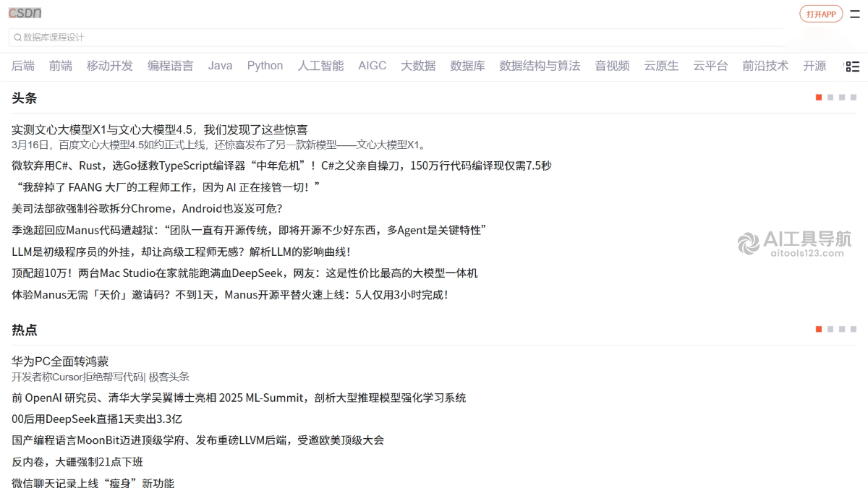The image size is (868, 488).
Task: Select the 后端 category tab
Action: pyautogui.click(x=23, y=66)
